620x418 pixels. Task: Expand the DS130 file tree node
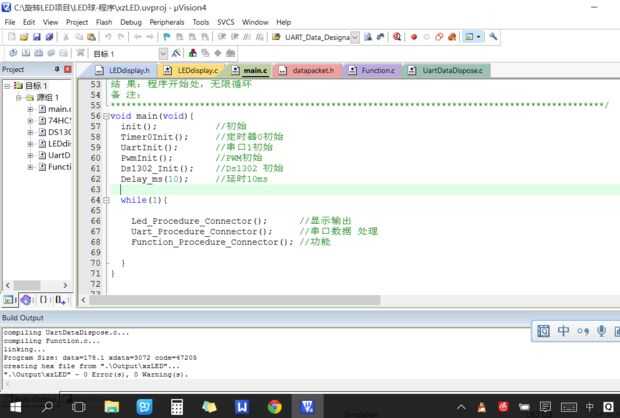[x=30, y=132]
